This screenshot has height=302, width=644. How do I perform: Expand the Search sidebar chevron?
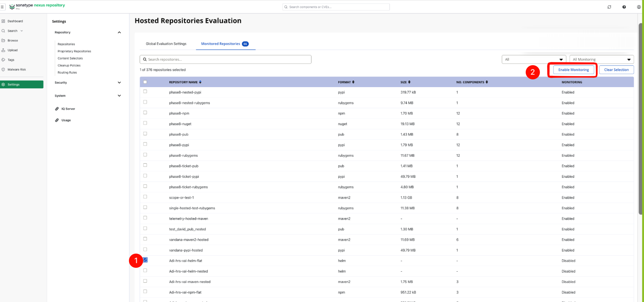coord(22,31)
